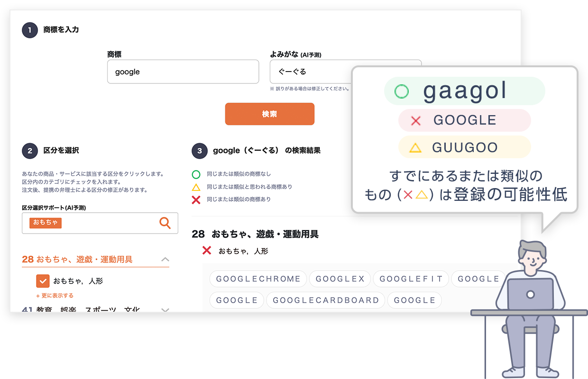This screenshot has width=588, height=379.
Task: Click the step 3 numbered circle icon
Action: (200, 151)
